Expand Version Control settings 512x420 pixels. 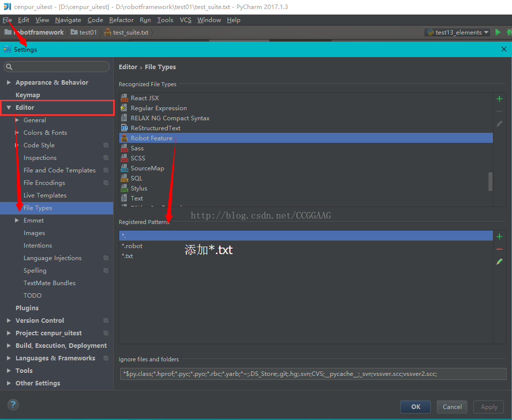click(x=9, y=320)
